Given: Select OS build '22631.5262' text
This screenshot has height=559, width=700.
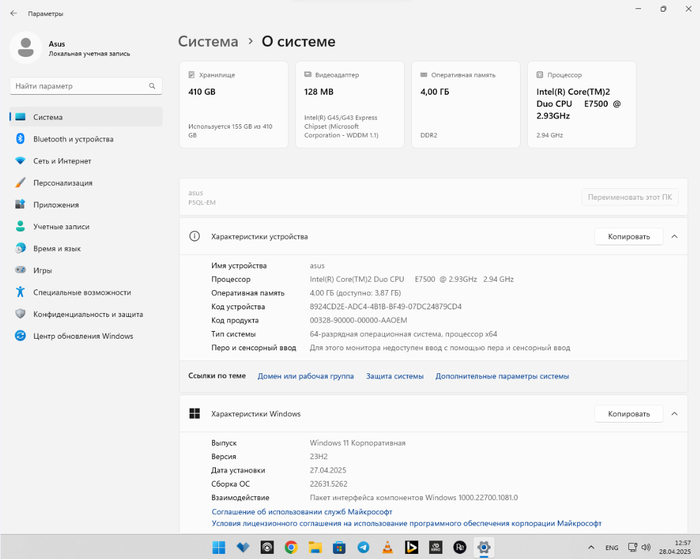Looking at the screenshot, I should pos(329,484).
